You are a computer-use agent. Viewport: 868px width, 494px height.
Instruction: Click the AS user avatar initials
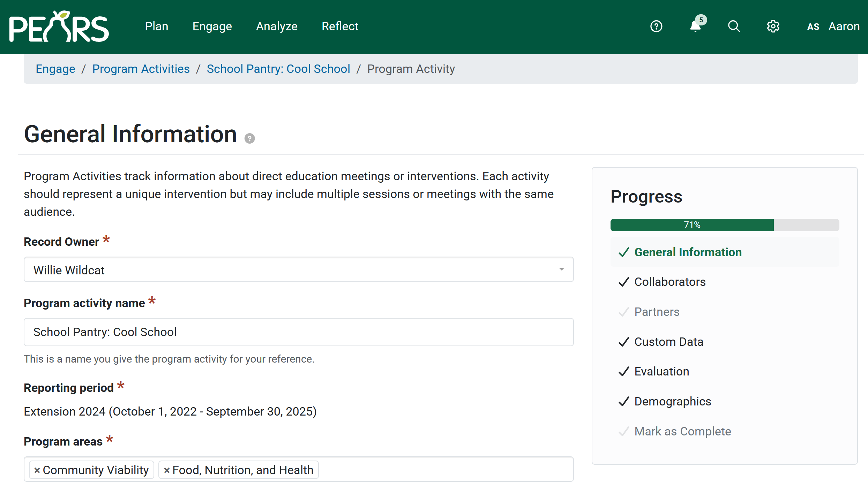[813, 27]
